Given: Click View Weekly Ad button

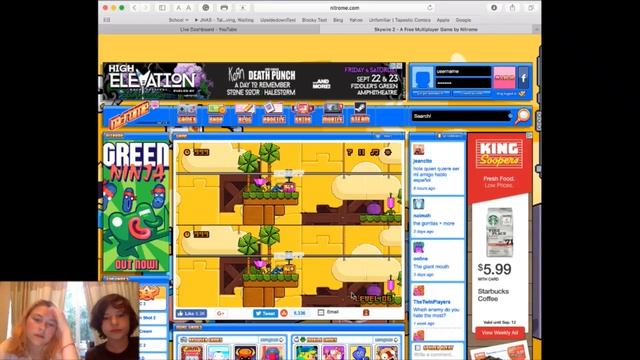Looking at the screenshot, I should [500, 333].
